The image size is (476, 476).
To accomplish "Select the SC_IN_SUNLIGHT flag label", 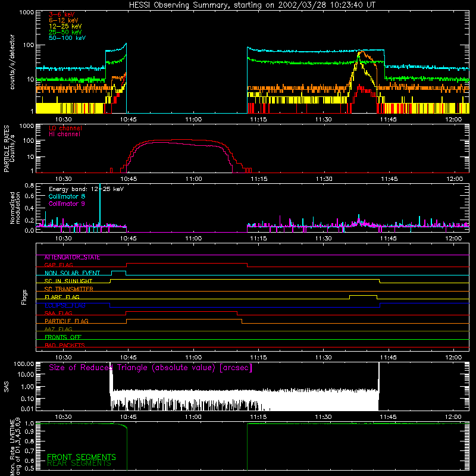I will (x=68, y=281).
